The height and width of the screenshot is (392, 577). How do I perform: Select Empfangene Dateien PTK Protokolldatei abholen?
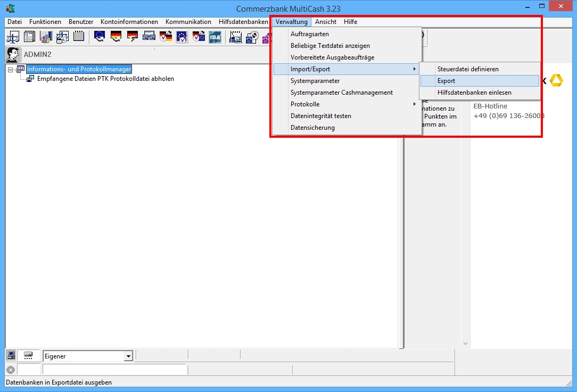pos(105,79)
